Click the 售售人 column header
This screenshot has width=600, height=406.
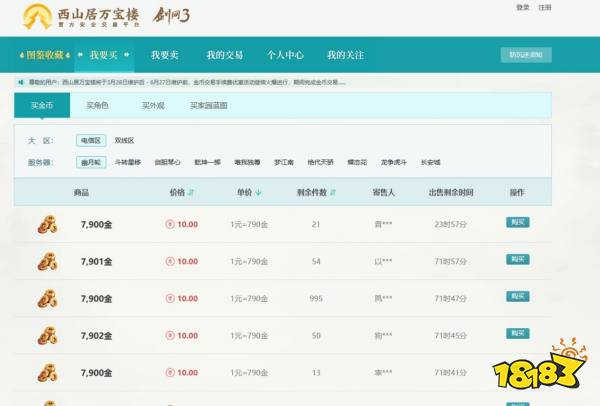tap(383, 192)
